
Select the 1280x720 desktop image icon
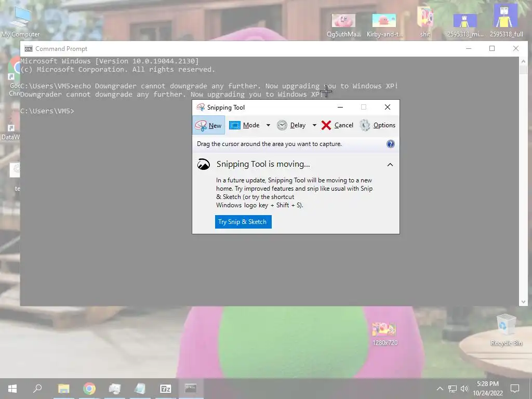coord(384,335)
